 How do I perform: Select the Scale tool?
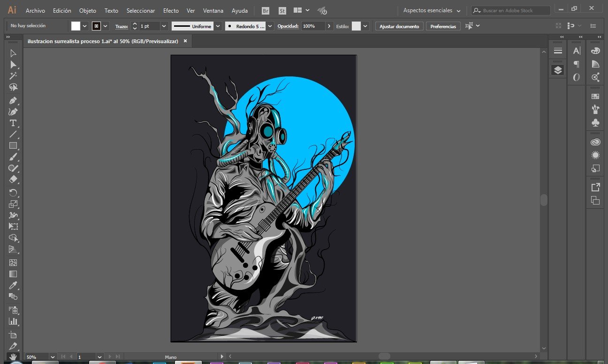point(13,204)
